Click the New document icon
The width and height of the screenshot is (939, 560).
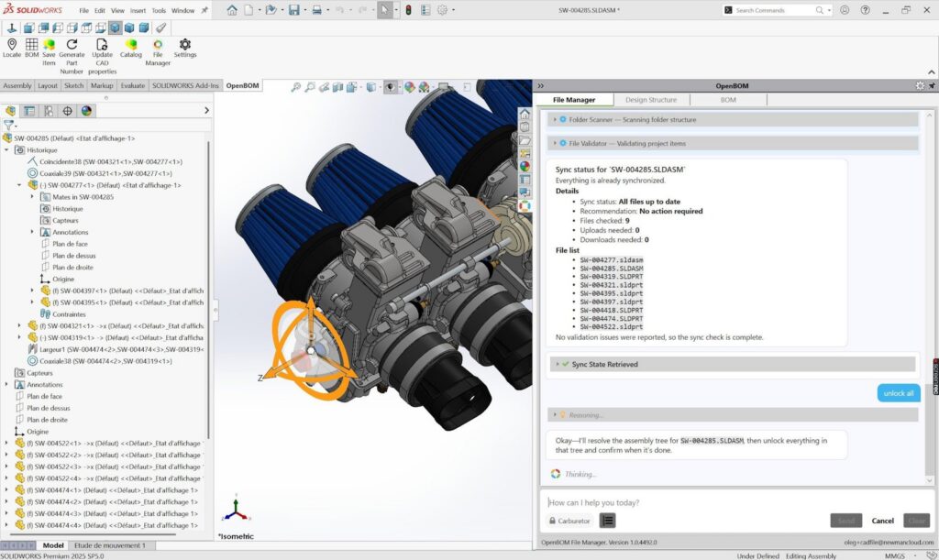click(248, 10)
